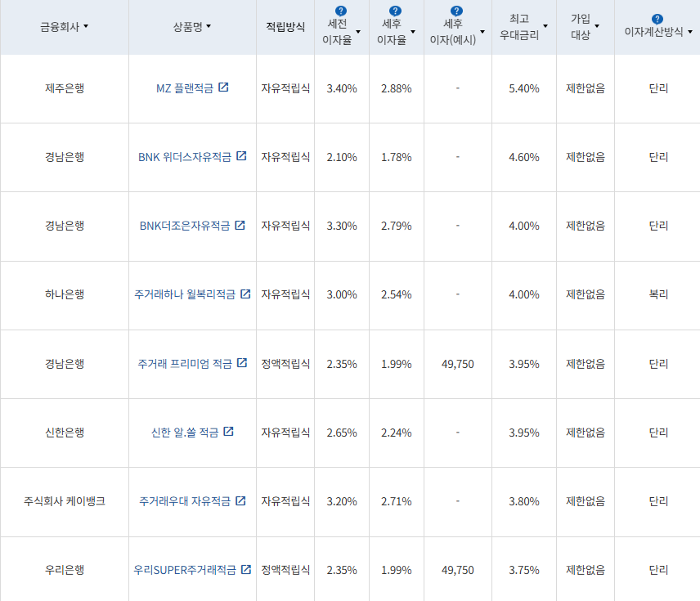
Task: Expand the 가입대상 sort dropdown
Action: click(x=596, y=27)
